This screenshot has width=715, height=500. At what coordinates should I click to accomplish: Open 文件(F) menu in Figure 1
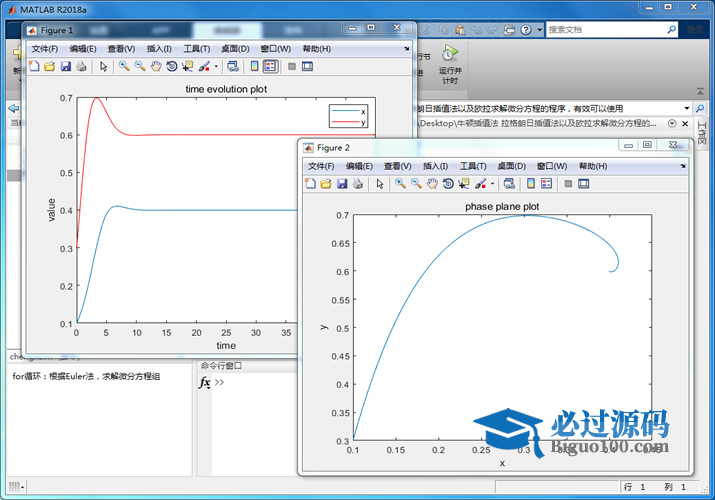pyautogui.click(x=45, y=49)
